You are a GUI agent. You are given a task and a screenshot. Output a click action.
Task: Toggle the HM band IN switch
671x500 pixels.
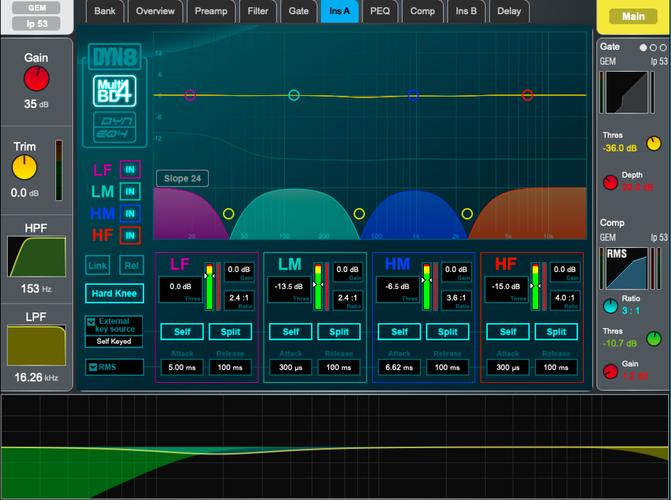(x=130, y=213)
